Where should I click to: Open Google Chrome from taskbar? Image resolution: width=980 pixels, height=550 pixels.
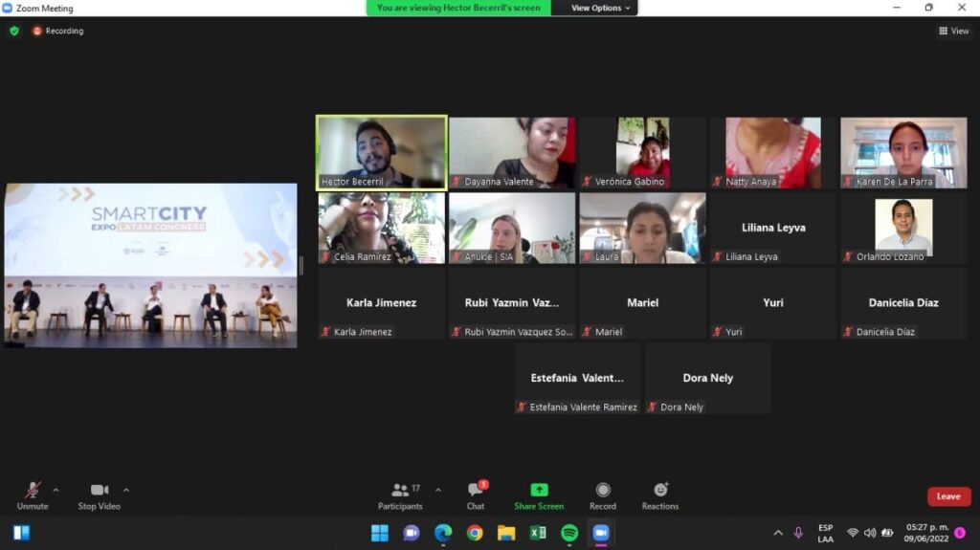[475, 533]
